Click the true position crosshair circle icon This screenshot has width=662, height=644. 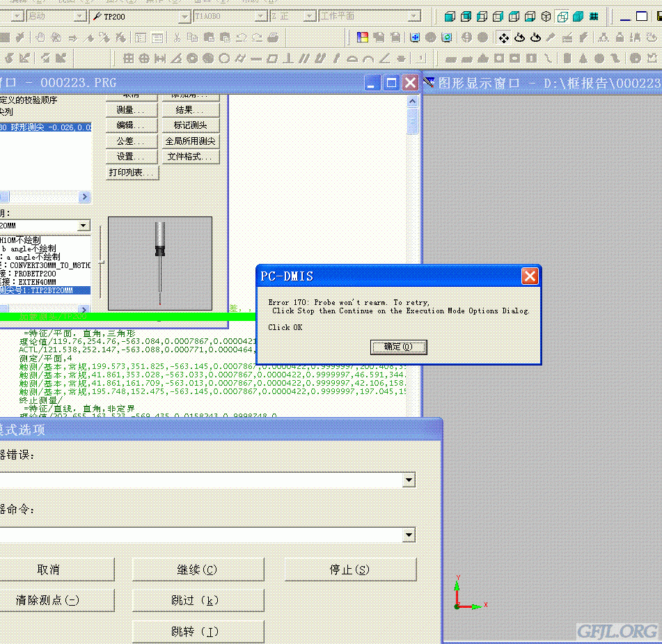click(144, 58)
